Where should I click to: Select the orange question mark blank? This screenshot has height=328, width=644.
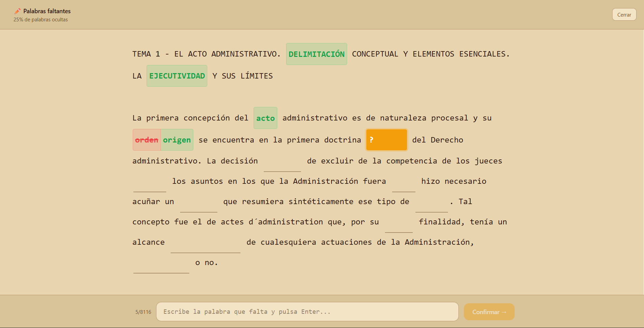[x=386, y=140]
